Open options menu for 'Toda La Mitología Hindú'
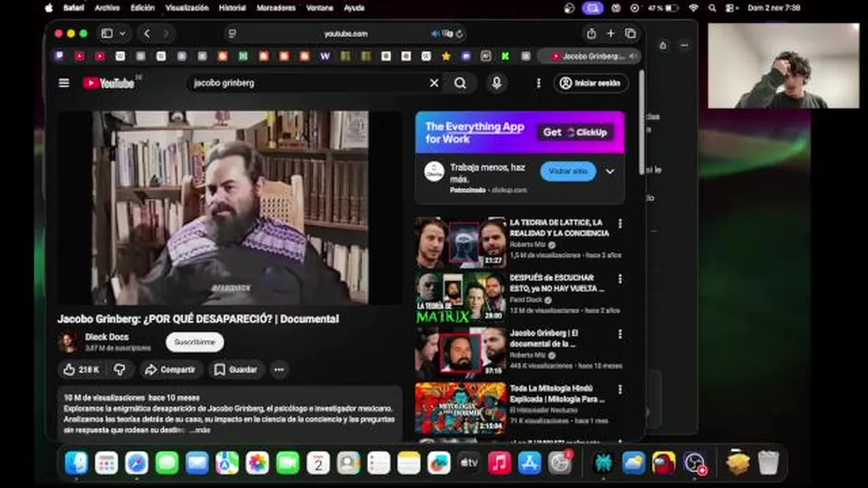Viewport: 868px width, 488px height. pyautogui.click(x=619, y=390)
